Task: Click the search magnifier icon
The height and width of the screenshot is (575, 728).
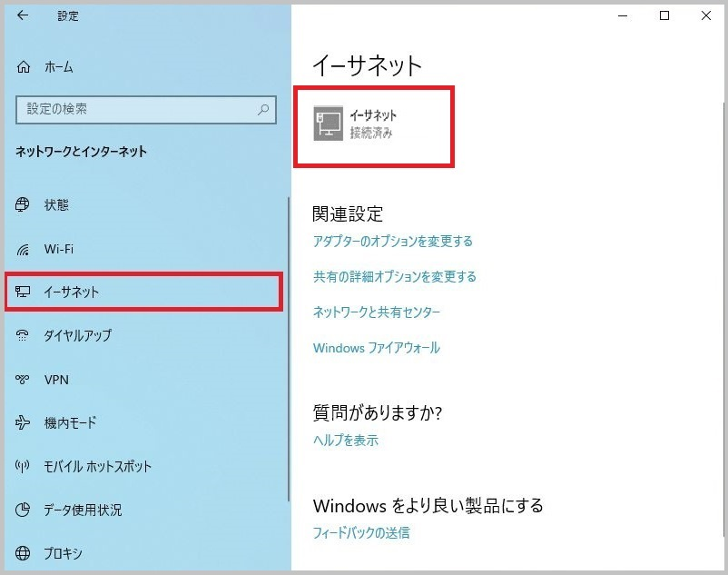Action: click(x=263, y=109)
